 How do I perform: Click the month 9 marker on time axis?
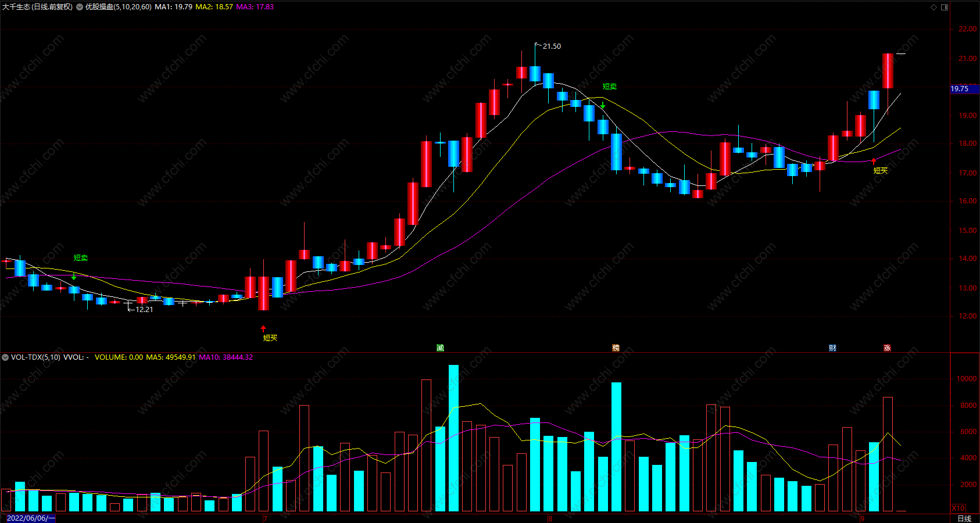863,518
